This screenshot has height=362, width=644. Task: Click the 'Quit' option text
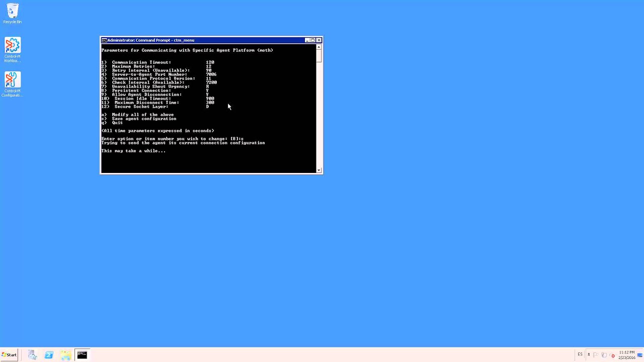117,123
